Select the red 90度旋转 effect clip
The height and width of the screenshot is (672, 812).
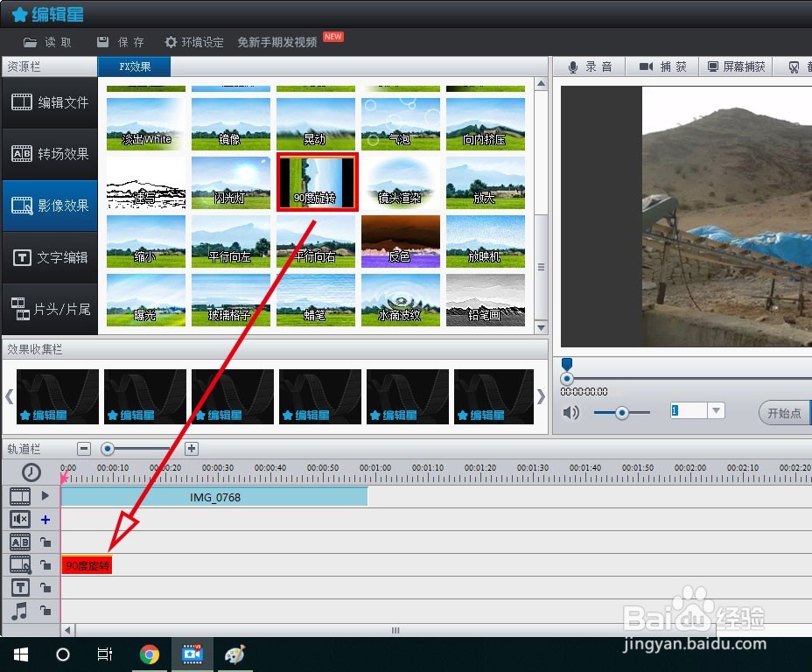(87, 565)
